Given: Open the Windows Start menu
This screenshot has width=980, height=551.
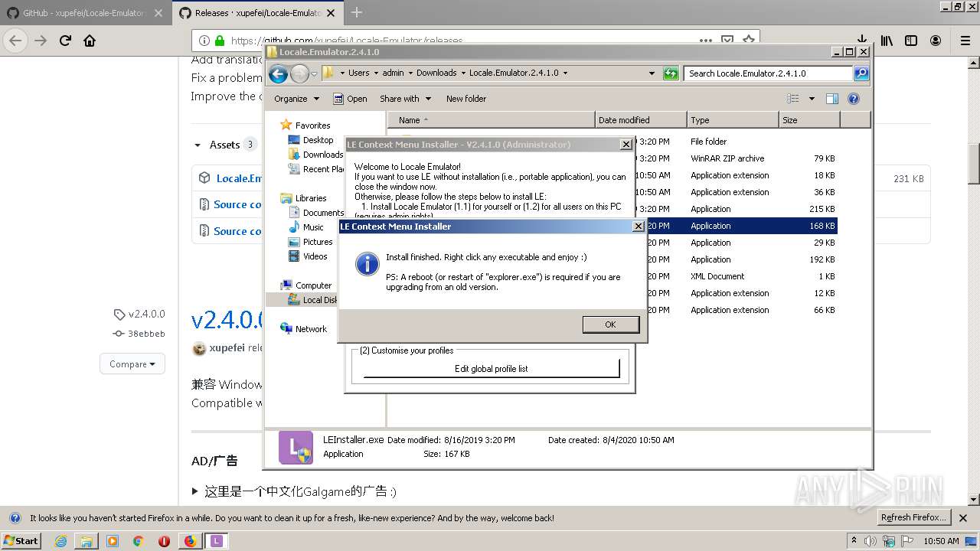Looking at the screenshot, I should coord(21,540).
